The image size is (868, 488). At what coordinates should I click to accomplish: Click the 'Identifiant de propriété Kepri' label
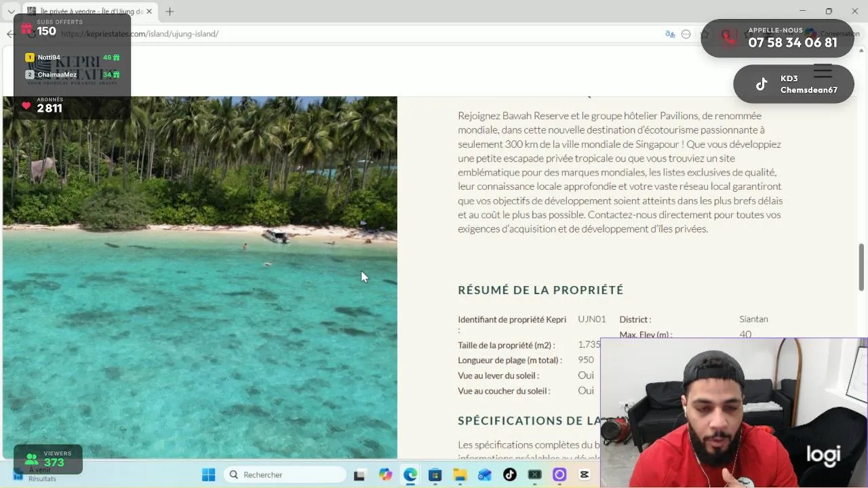coord(512,325)
